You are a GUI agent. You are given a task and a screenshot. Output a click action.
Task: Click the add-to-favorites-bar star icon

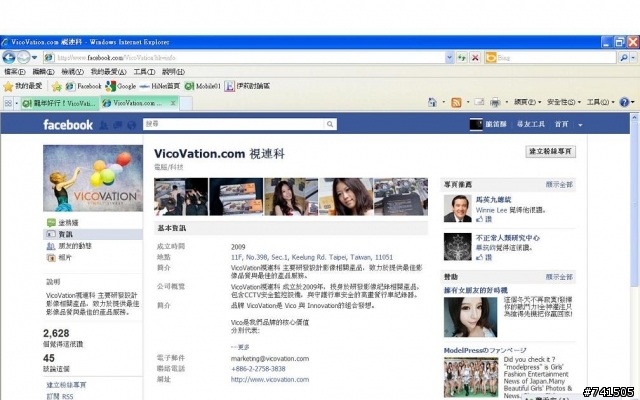[57, 86]
